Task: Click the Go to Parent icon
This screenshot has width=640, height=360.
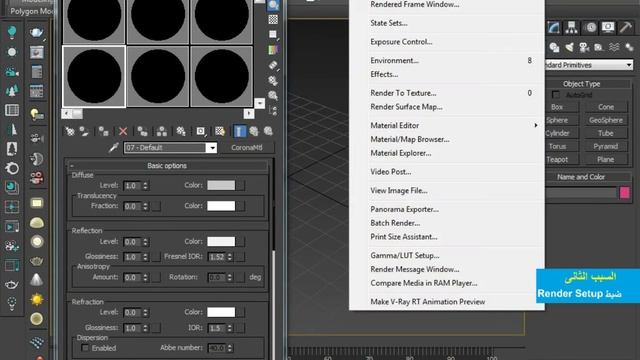Action: pyautogui.click(x=254, y=131)
